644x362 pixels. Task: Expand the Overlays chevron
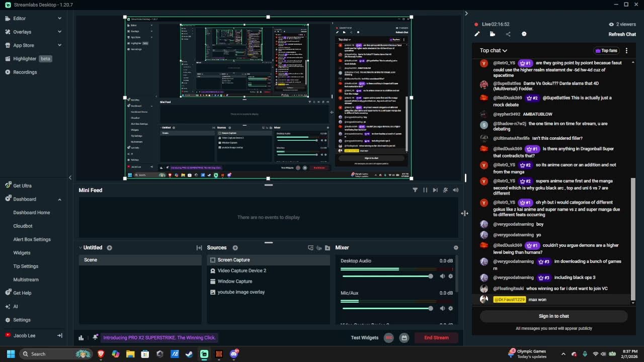click(x=59, y=32)
